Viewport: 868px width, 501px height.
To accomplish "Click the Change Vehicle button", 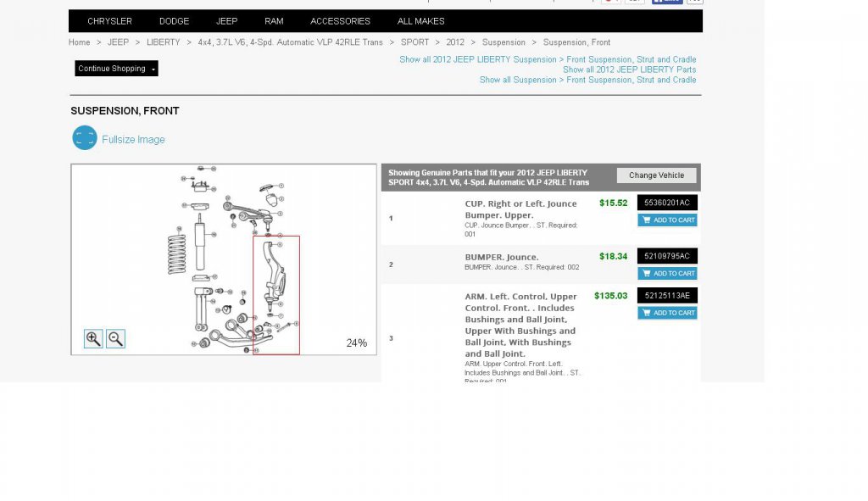I will (657, 175).
